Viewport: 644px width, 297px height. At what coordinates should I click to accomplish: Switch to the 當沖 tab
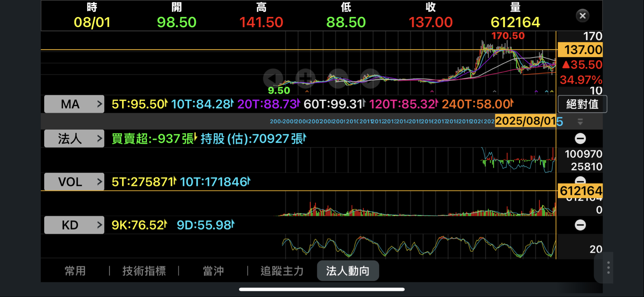[213, 271]
